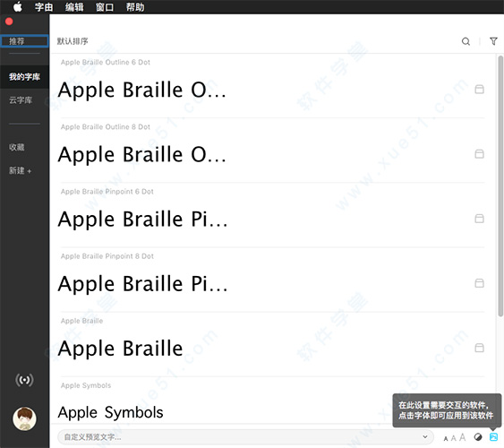Select Apple Braille Pi... preview under Pinpoint 8 Dot
Screen dimensions: 504x448
142,283
